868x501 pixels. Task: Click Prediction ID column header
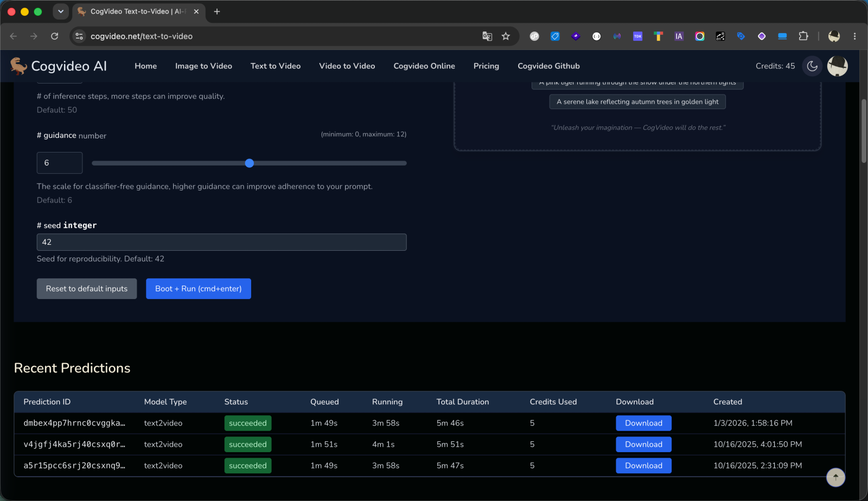(47, 402)
